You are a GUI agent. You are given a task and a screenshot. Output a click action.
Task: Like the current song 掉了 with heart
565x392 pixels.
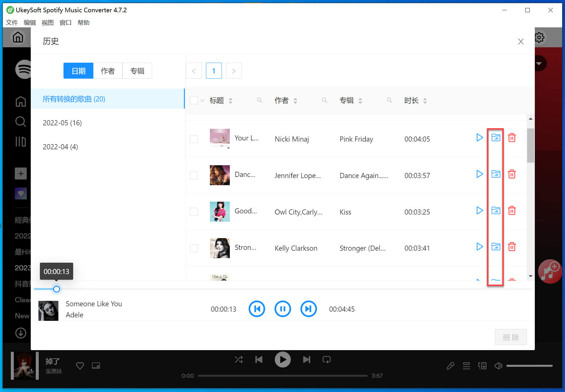80,366
